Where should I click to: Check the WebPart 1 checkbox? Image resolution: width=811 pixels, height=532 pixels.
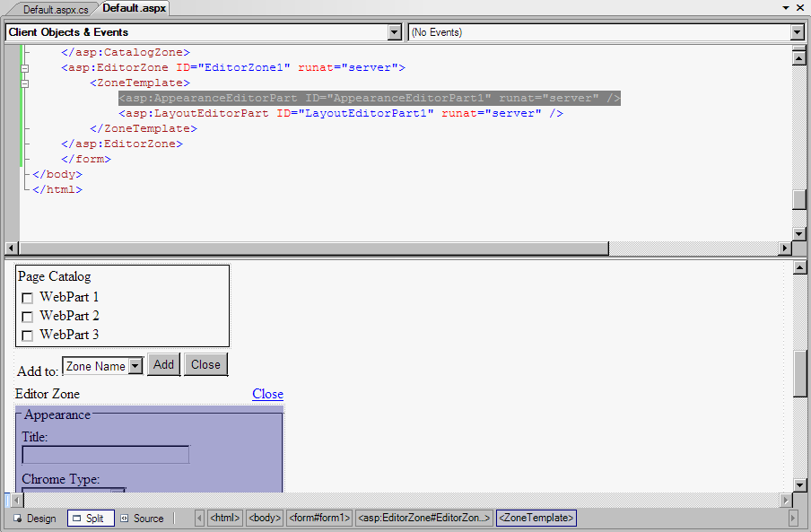click(28, 298)
